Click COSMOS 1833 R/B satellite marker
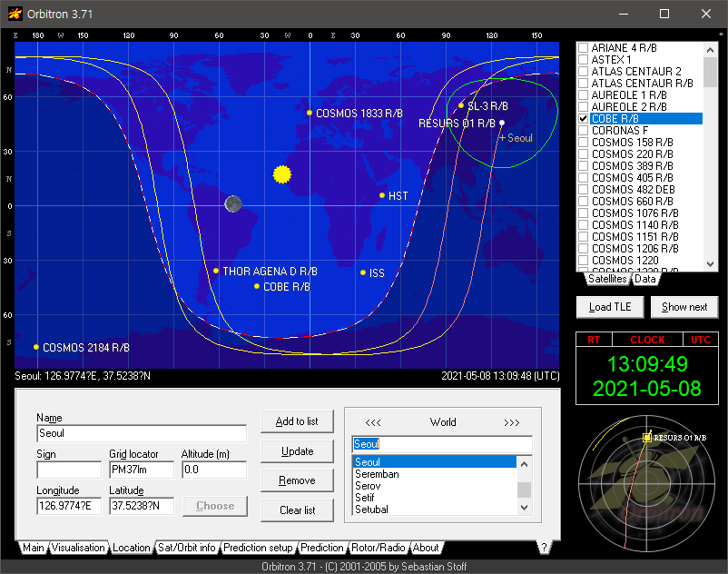 click(310, 113)
